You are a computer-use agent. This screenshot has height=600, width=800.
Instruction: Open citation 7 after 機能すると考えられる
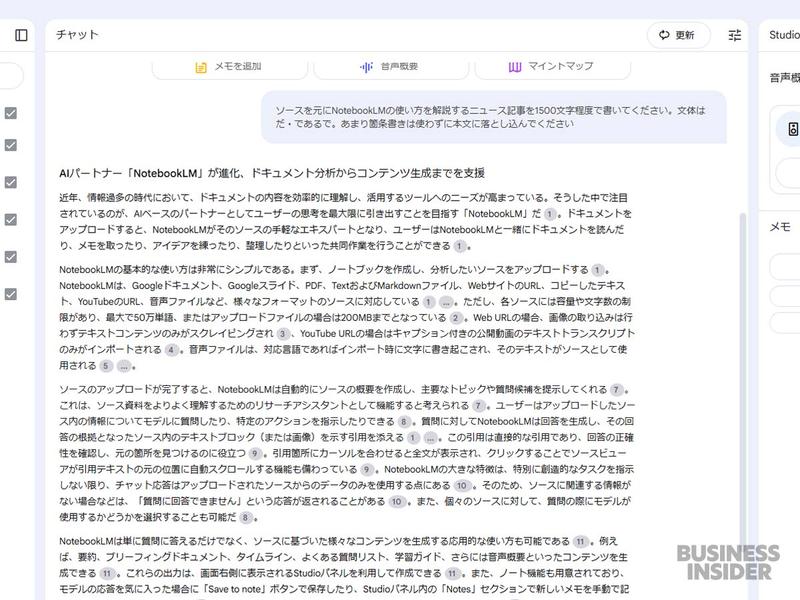479,406
